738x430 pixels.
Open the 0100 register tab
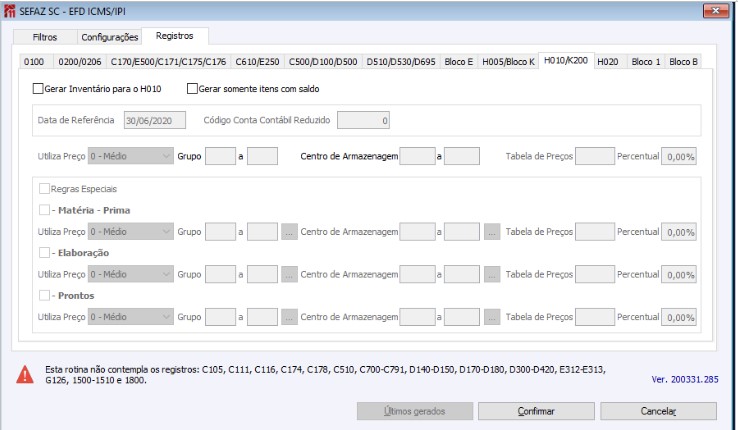pos(34,62)
